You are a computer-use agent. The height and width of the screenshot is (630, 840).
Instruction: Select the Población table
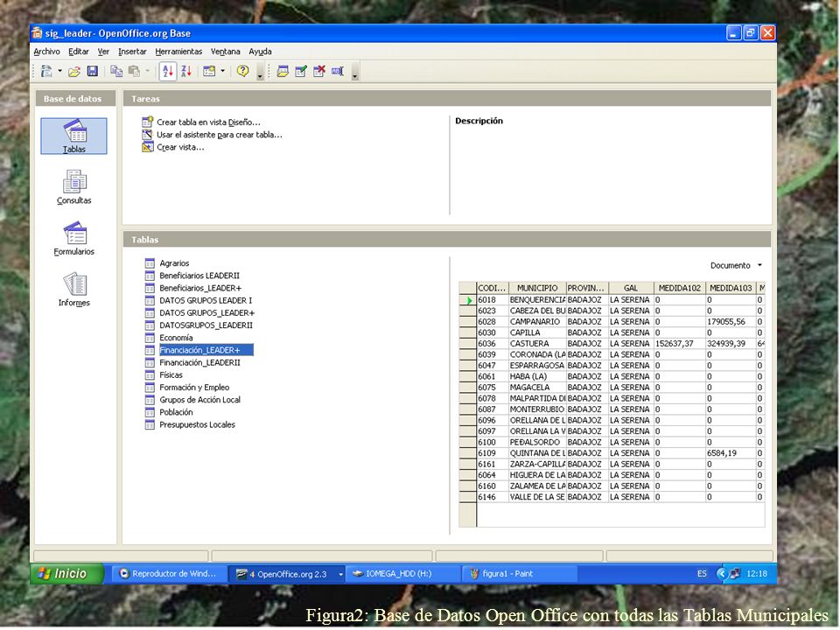pos(169,412)
